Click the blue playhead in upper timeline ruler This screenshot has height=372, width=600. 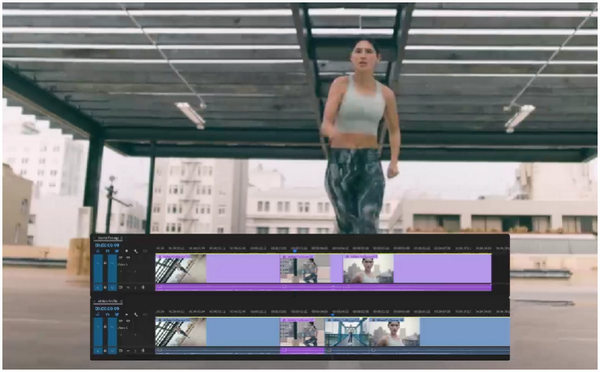(x=295, y=251)
